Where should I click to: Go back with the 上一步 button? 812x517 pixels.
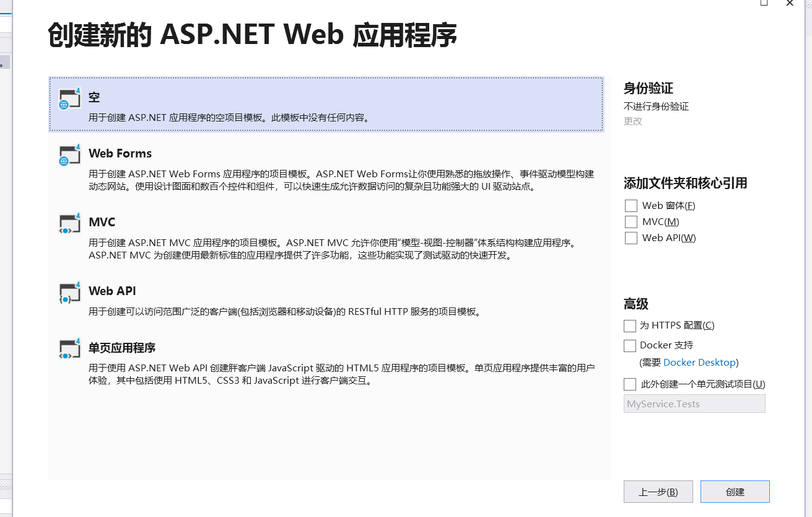coord(658,492)
